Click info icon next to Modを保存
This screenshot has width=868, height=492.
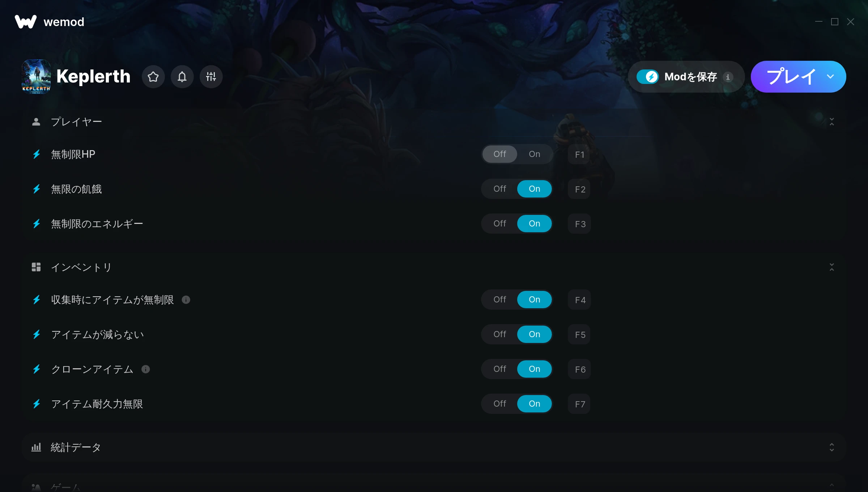[x=728, y=77]
